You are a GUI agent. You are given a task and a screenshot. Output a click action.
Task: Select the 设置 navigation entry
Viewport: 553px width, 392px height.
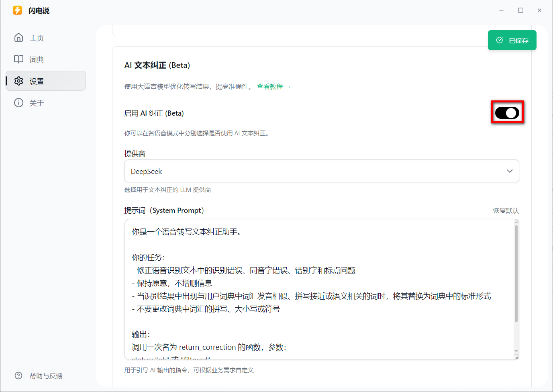[x=37, y=81]
